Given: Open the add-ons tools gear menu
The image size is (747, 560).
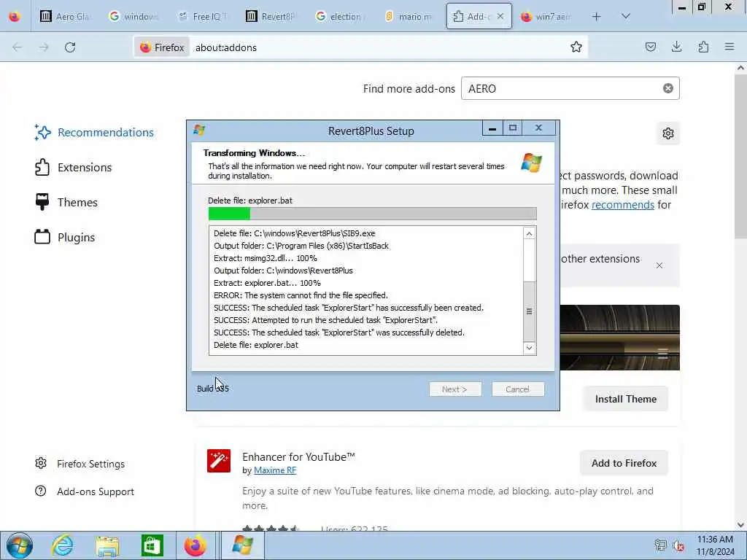Looking at the screenshot, I should click(x=668, y=133).
